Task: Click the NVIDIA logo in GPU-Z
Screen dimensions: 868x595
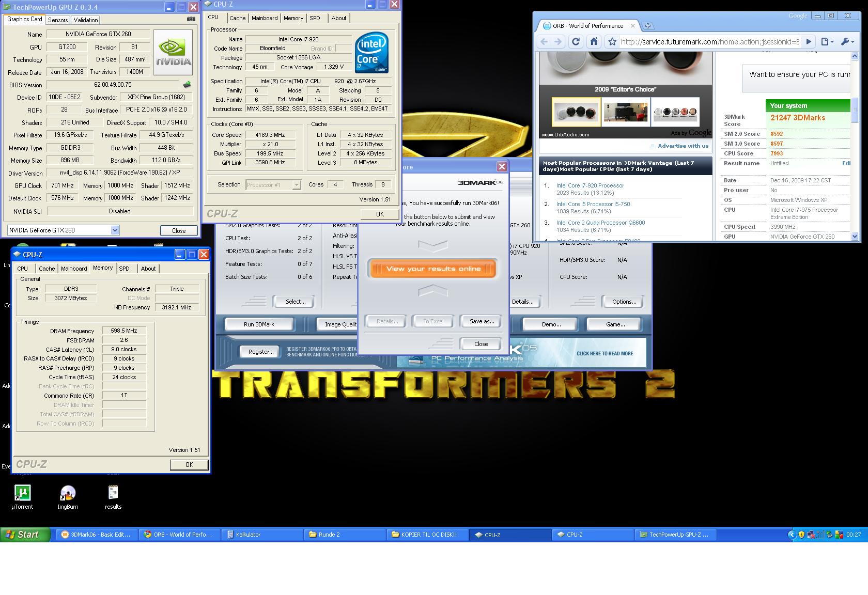Action: pyautogui.click(x=173, y=52)
